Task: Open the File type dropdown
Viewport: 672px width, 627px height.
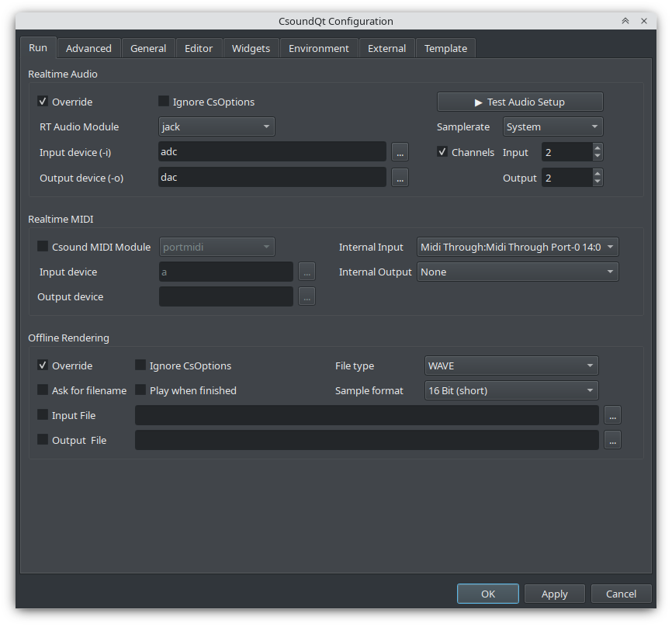Action: pos(511,366)
